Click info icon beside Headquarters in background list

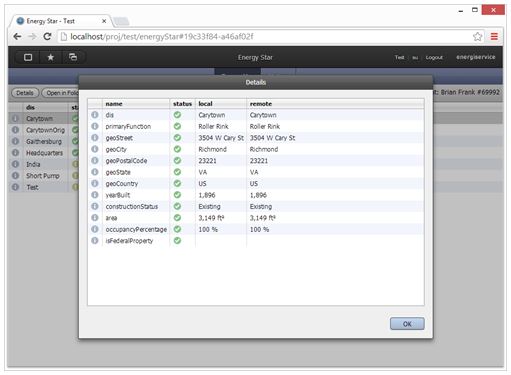coord(15,153)
